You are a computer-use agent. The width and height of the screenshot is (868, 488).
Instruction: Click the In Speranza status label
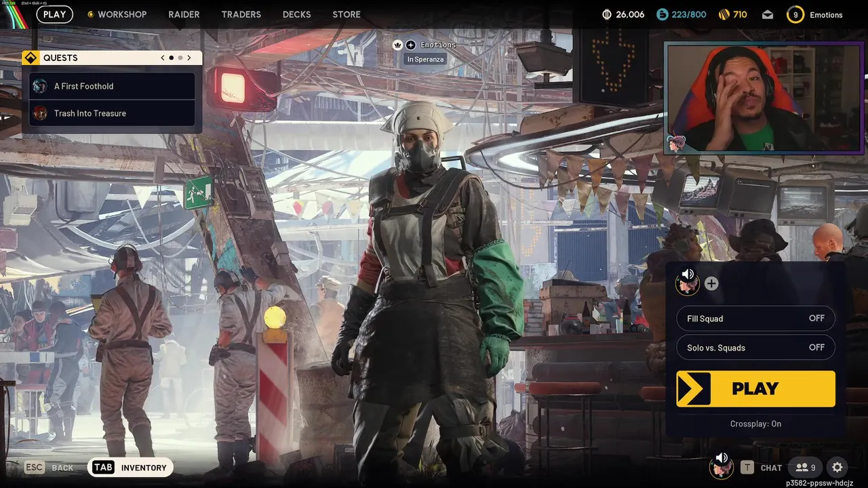425,60
